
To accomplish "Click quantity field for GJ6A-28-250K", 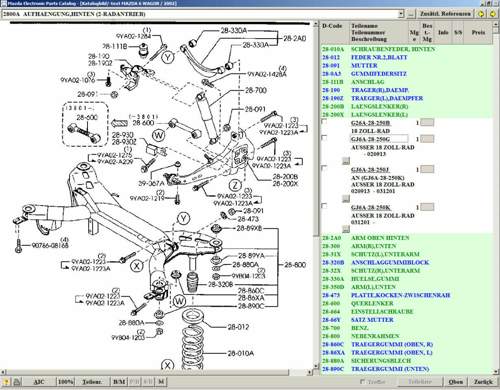I will point(427,207).
